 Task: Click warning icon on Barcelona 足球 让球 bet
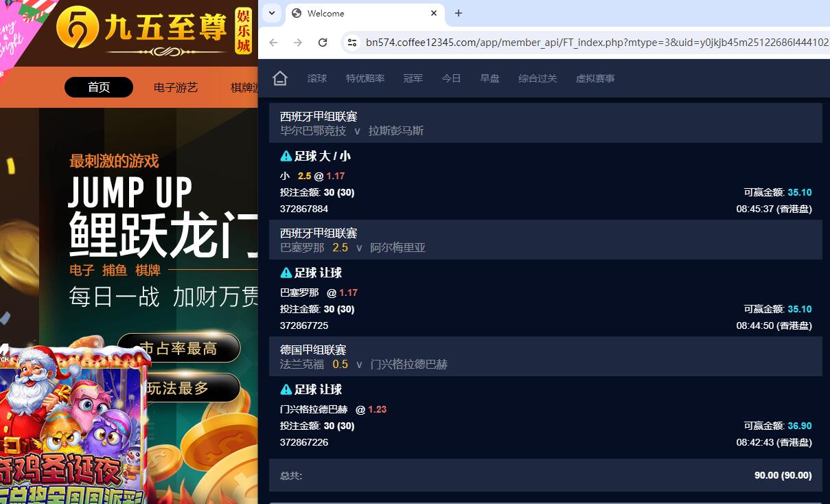coord(286,273)
